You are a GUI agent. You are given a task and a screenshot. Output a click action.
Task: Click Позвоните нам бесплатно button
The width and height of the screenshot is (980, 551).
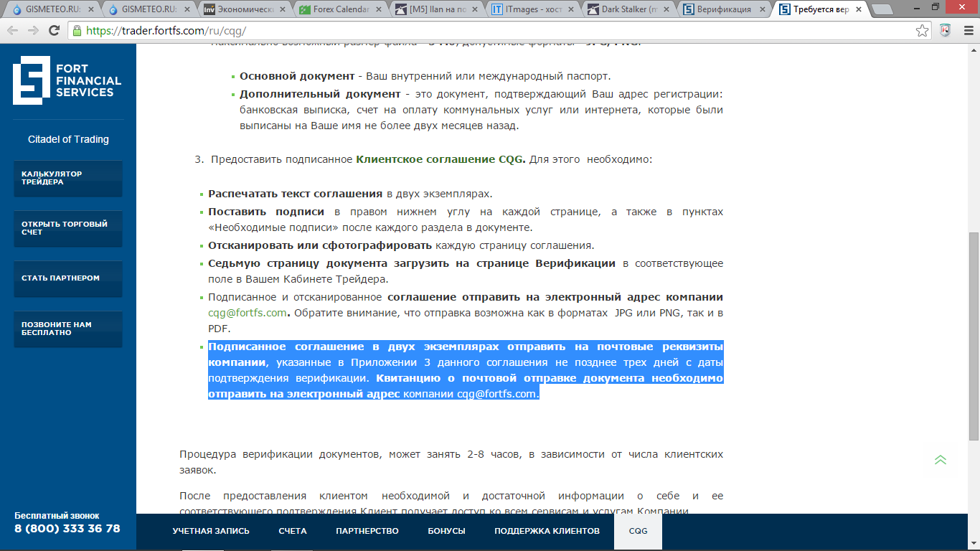(68, 329)
